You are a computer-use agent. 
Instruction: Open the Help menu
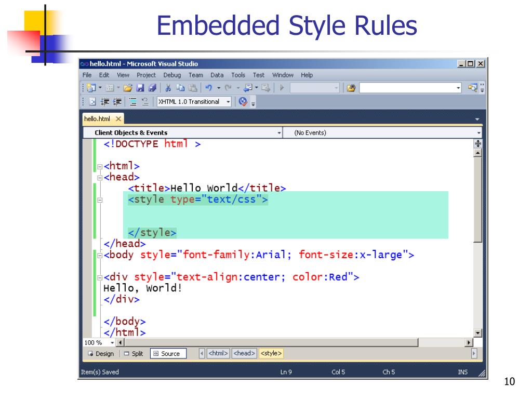click(307, 75)
